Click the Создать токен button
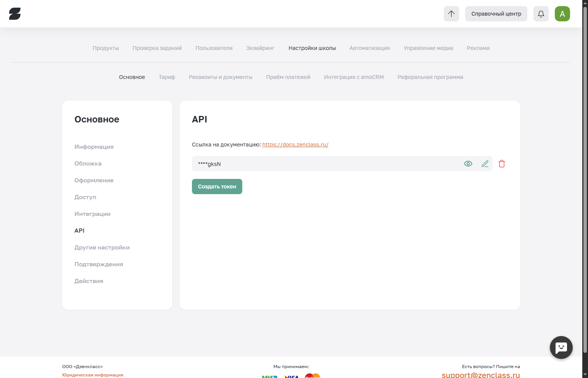Image resolution: width=588 pixels, height=378 pixels. 217,187
